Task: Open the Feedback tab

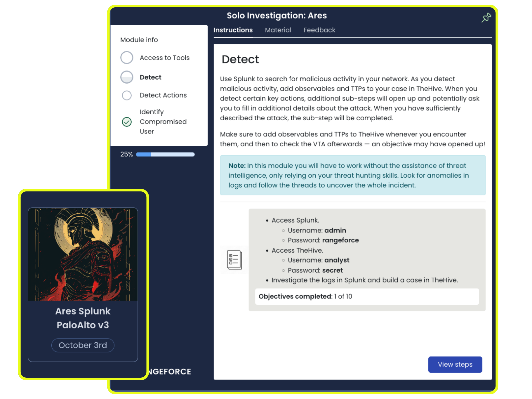Action: coord(319,30)
